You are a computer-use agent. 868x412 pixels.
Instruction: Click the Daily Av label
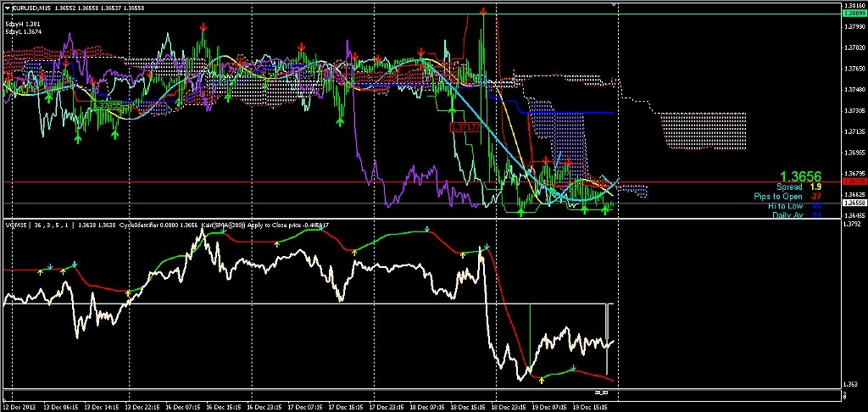click(787, 214)
